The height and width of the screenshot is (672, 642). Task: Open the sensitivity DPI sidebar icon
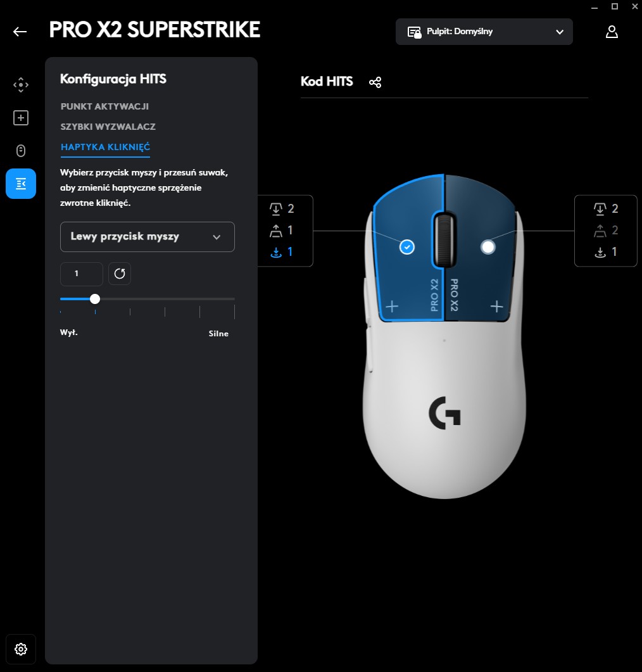[20, 85]
